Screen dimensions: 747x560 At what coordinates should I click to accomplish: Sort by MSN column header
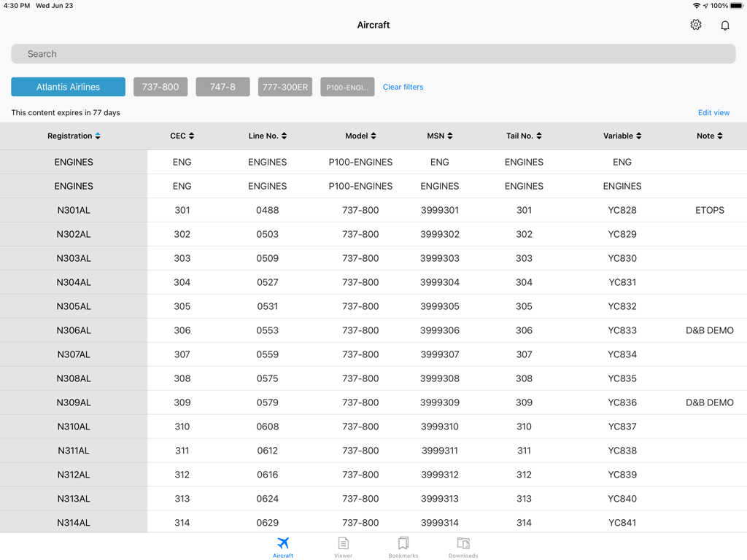[440, 136]
